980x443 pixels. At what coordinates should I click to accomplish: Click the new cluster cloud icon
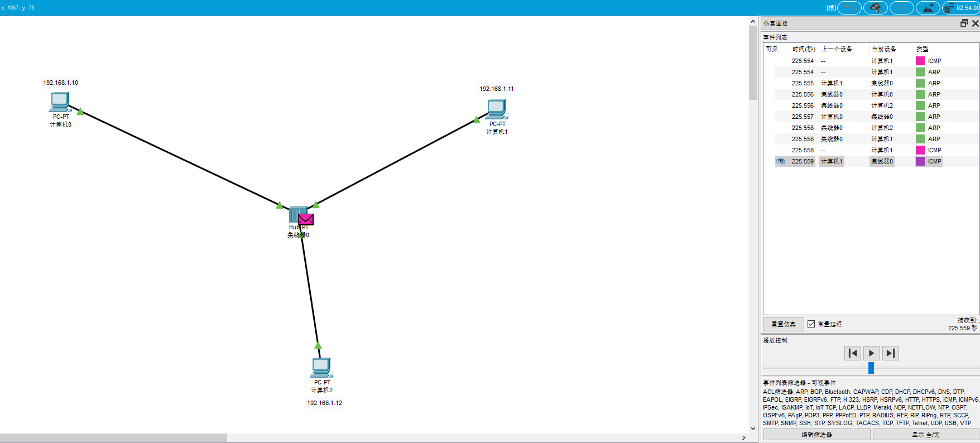[876, 8]
